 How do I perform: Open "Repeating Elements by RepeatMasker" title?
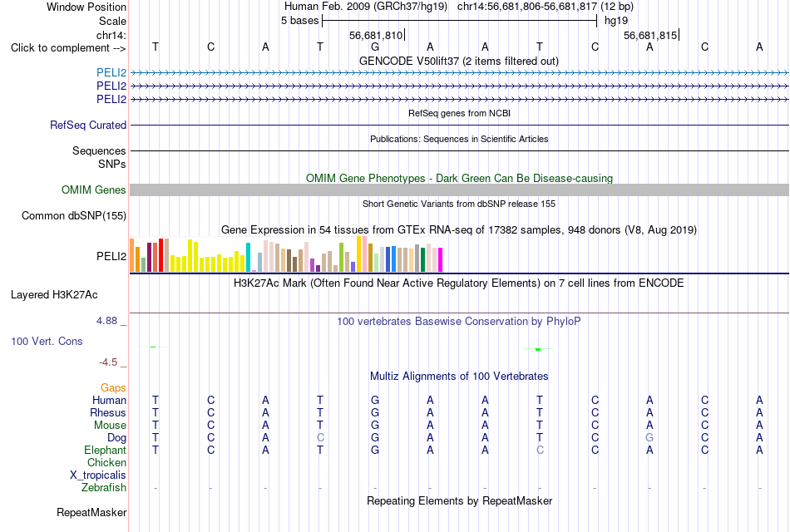coord(459,500)
